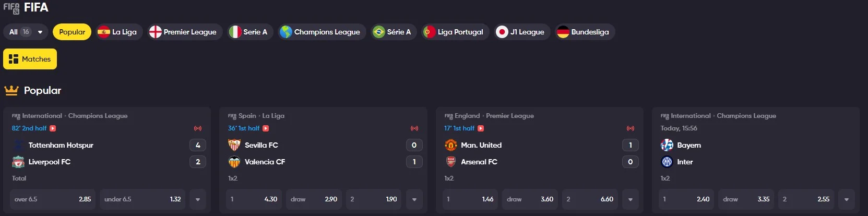Expand more markets for Tottenham vs Liverpool
This screenshot has width=868, height=216.
tap(198, 199)
